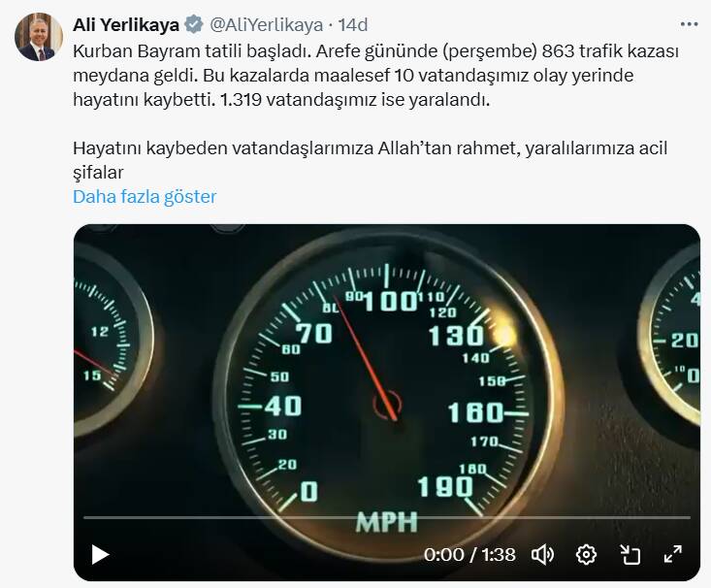Expand tweet with Daha fazla göster
Image resolution: width=711 pixels, height=588 pixels.
pyautogui.click(x=145, y=197)
